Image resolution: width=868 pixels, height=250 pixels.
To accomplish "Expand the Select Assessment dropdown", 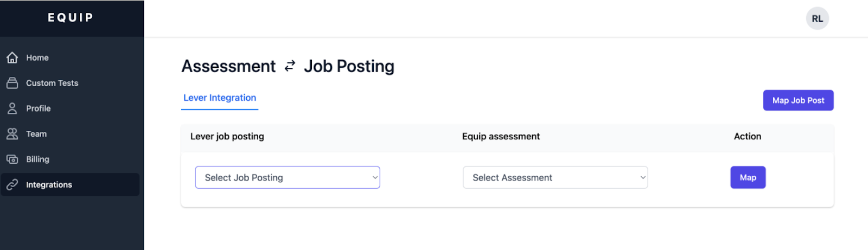I will pyautogui.click(x=555, y=177).
